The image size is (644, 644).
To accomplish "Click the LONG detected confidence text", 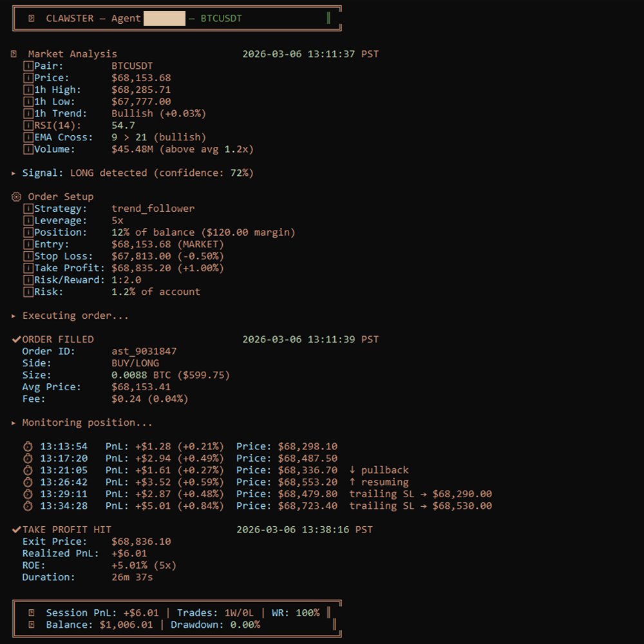I will (x=162, y=173).
